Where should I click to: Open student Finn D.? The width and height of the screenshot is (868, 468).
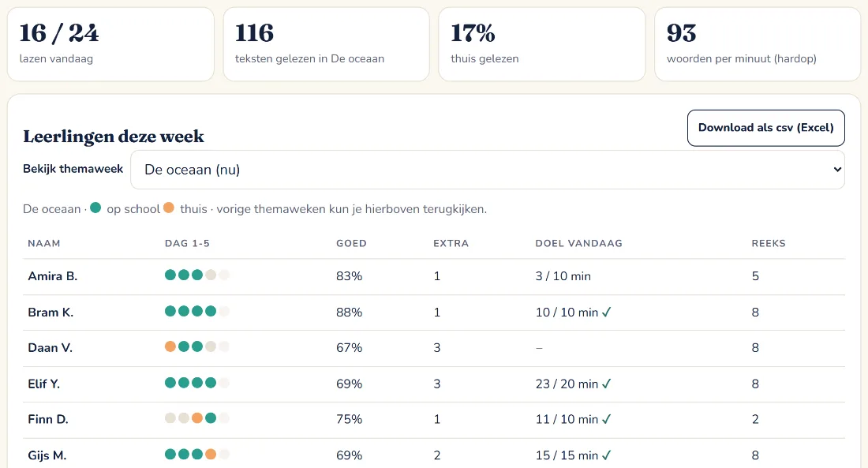pos(48,419)
